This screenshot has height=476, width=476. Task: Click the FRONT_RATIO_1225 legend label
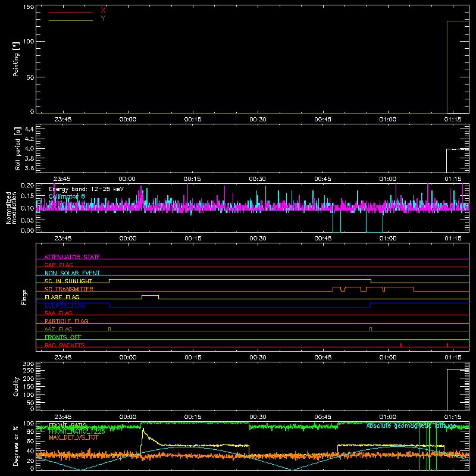click(x=77, y=431)
